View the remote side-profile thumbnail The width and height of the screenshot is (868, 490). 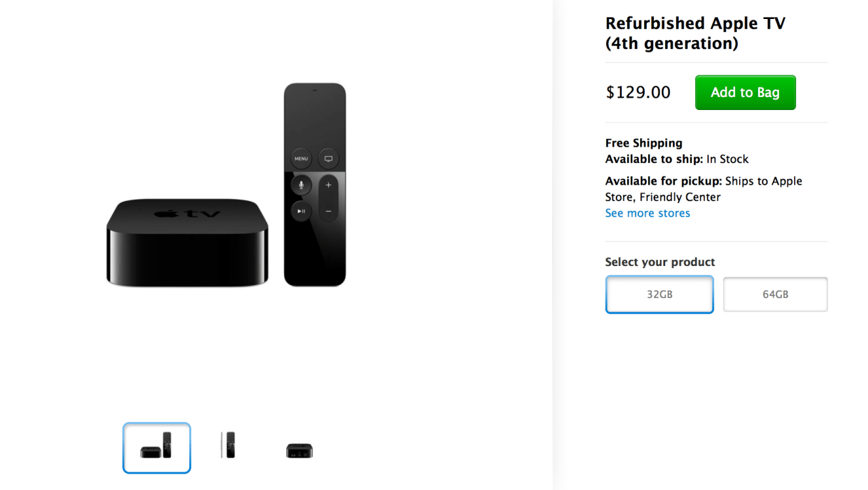coord(229,445)
